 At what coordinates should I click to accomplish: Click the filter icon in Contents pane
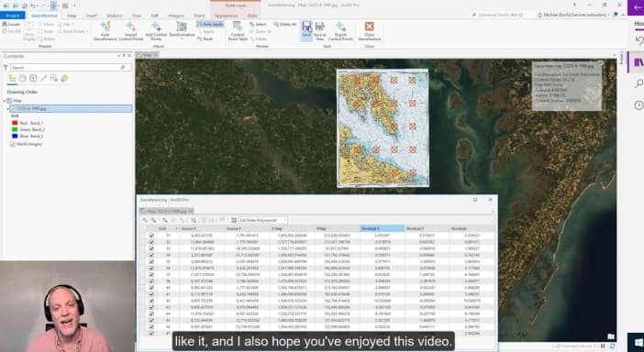6,67
